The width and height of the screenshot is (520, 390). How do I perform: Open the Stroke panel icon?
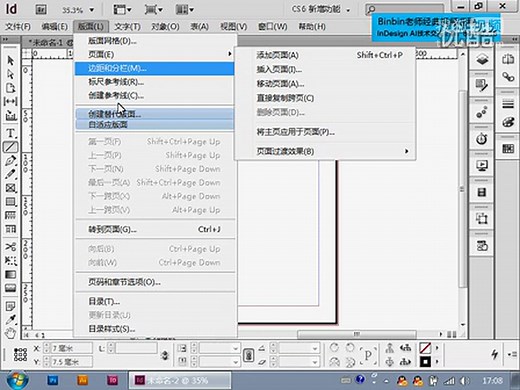(x=508, y=105)
